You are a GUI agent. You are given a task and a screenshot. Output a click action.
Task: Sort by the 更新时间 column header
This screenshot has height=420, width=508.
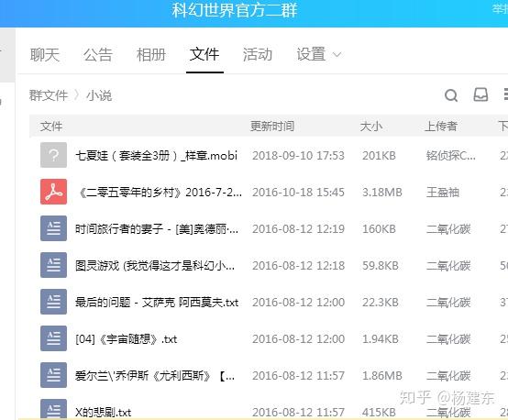pos(272,126)
